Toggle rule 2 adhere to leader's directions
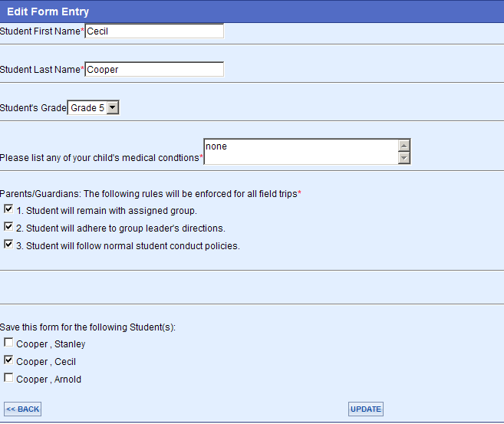Image resolution: width=504 pixels, height=424 pixels. pos(8,227)
